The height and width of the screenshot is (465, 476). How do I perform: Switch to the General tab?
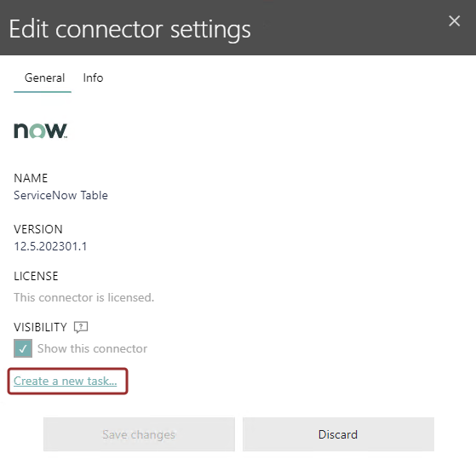coord(44,78)
